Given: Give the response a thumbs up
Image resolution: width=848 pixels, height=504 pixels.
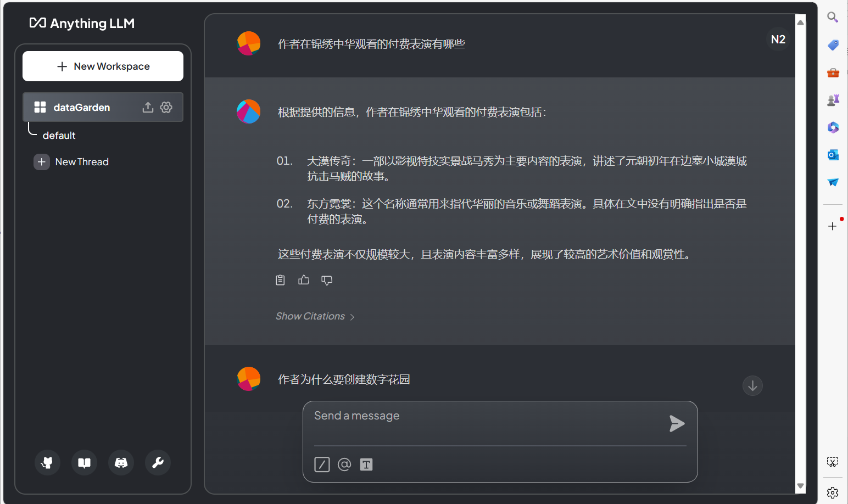Looking at the screenshot, I should 304,280.
